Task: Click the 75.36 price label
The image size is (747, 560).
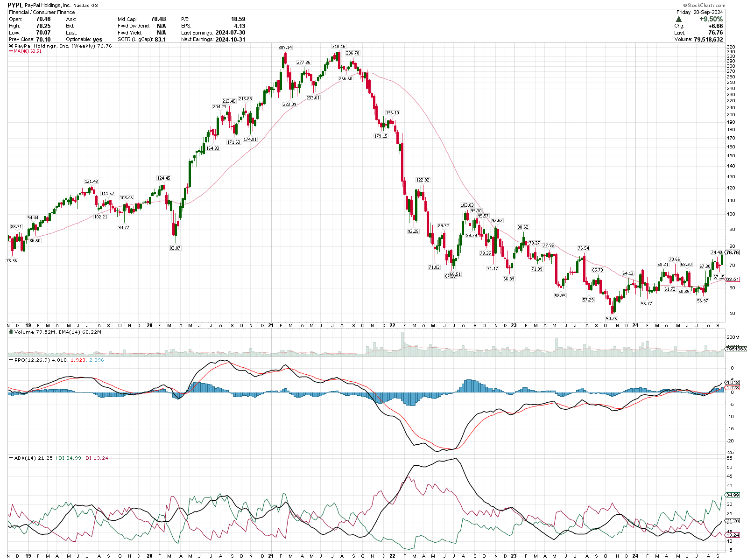Action: tap(11, 261)
